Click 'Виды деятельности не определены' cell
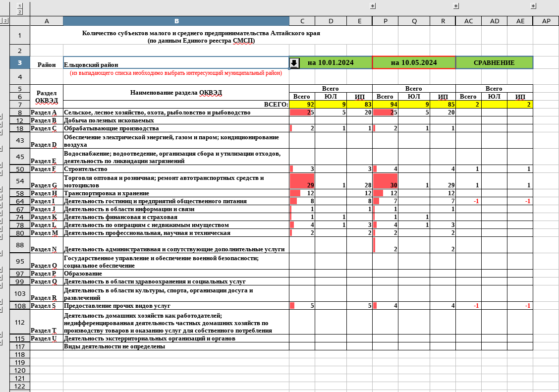This screenshot has height=392, width=559. click(x=176, y=346)
